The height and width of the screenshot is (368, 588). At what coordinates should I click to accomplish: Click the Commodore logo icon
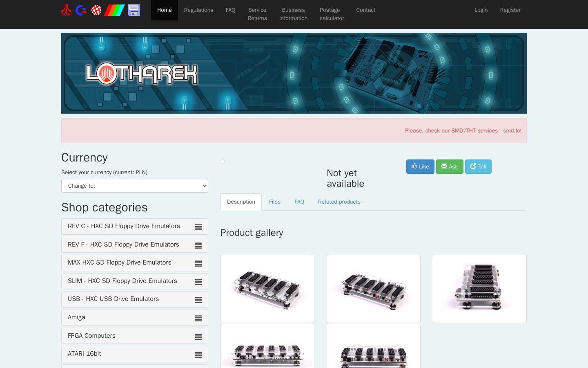point(81,10)
